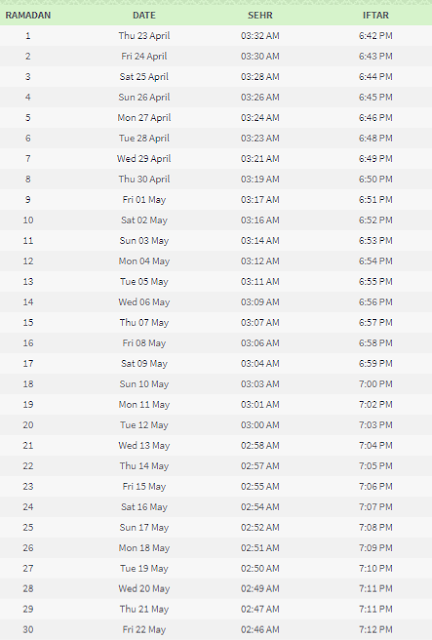Click Sehr time 02:58 AM

(x=260, y=446)
